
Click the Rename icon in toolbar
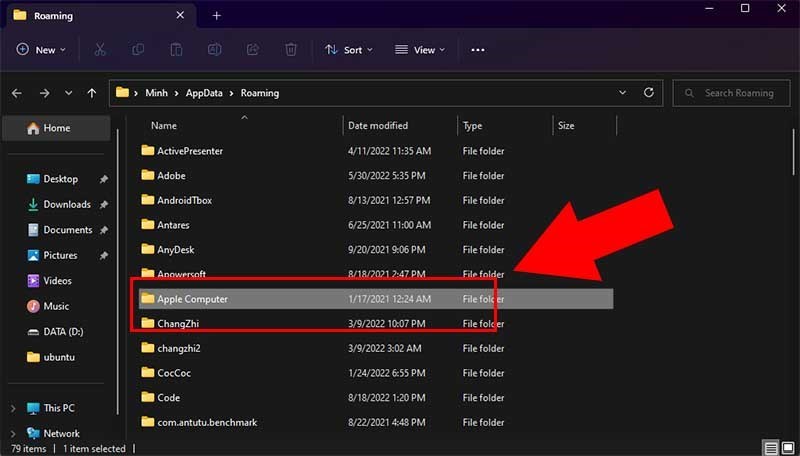[x=214, y=49]
